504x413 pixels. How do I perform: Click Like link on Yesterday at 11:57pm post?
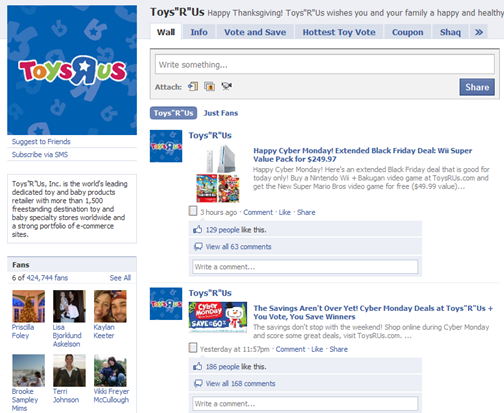pos(317,349)
